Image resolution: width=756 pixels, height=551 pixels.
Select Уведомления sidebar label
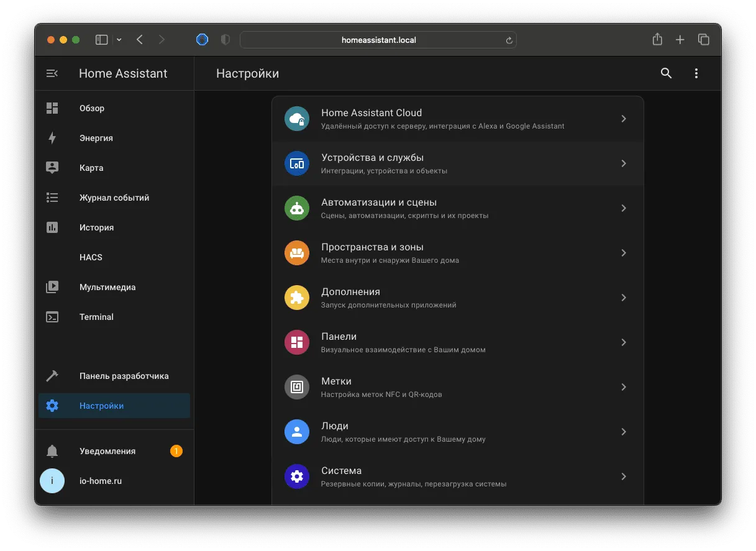pos(107,451)
